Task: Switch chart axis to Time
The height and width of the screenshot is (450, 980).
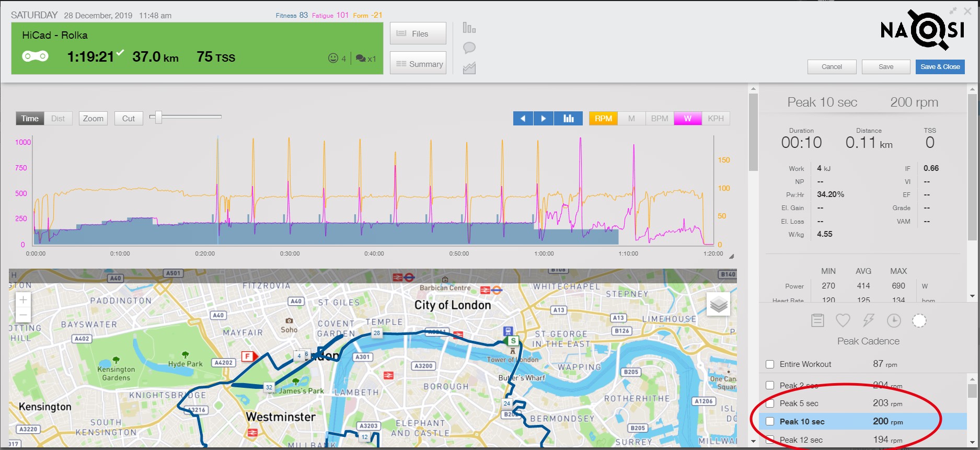Action: pyautogui.click(x=30, y=119)
